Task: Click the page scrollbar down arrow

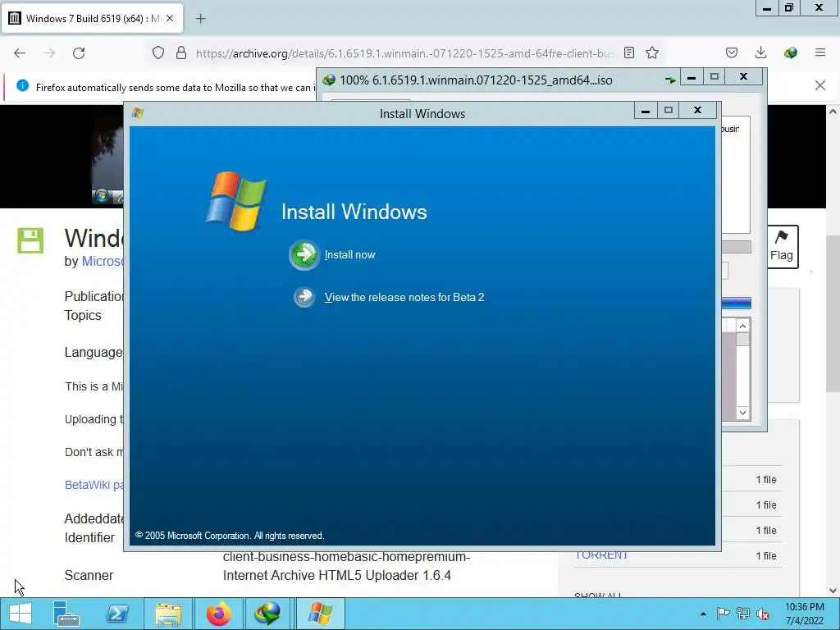Action: click(833, 591)
